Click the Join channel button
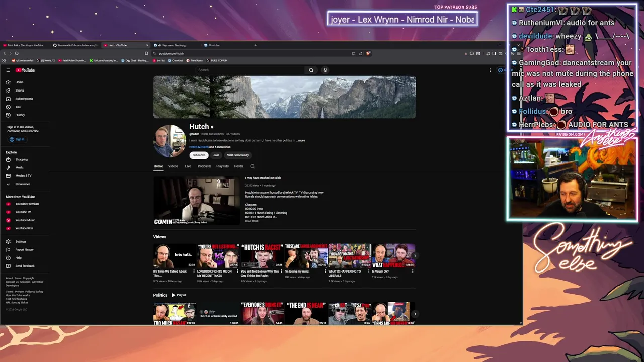 tap(216, 155)
